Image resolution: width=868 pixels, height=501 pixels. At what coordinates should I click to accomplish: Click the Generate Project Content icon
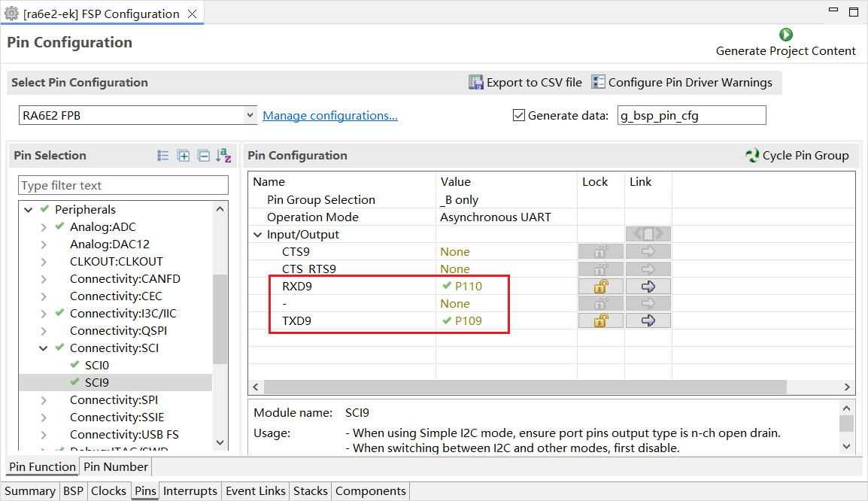[x=786, y=35]
